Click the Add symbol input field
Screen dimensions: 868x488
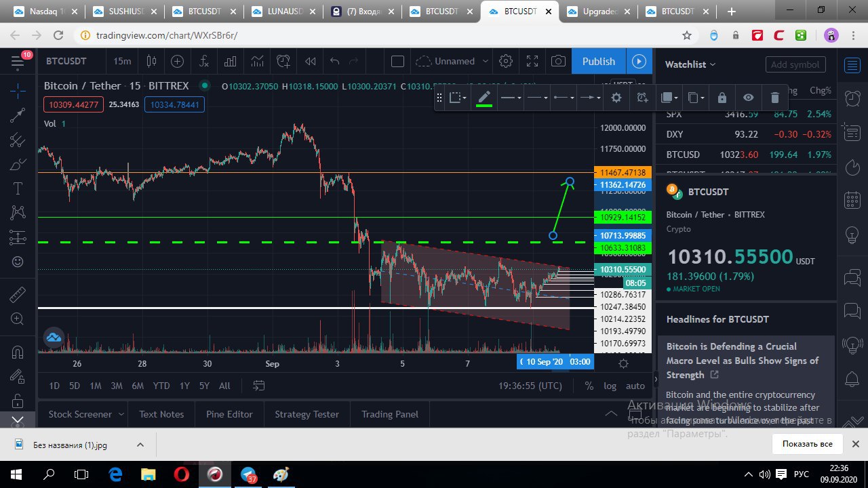795,64
